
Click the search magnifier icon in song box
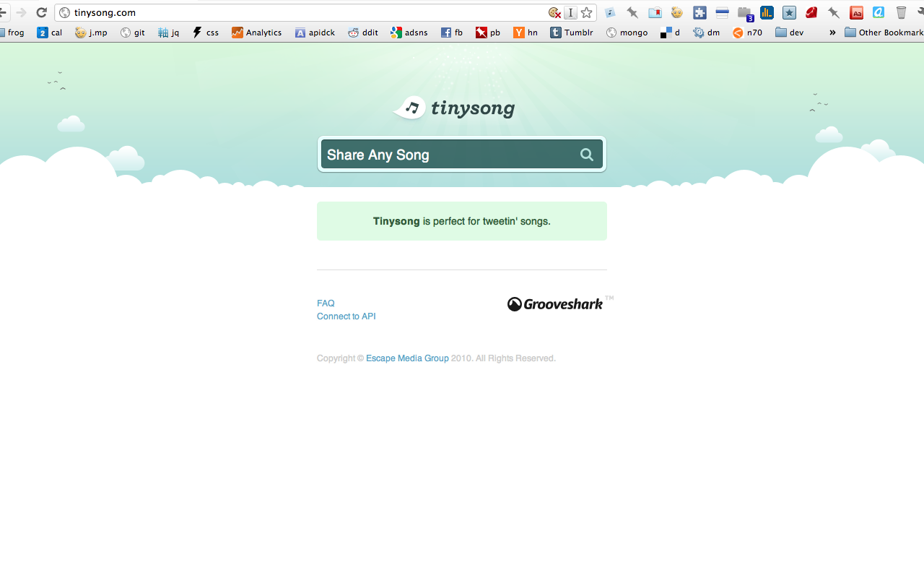point(587,155)
